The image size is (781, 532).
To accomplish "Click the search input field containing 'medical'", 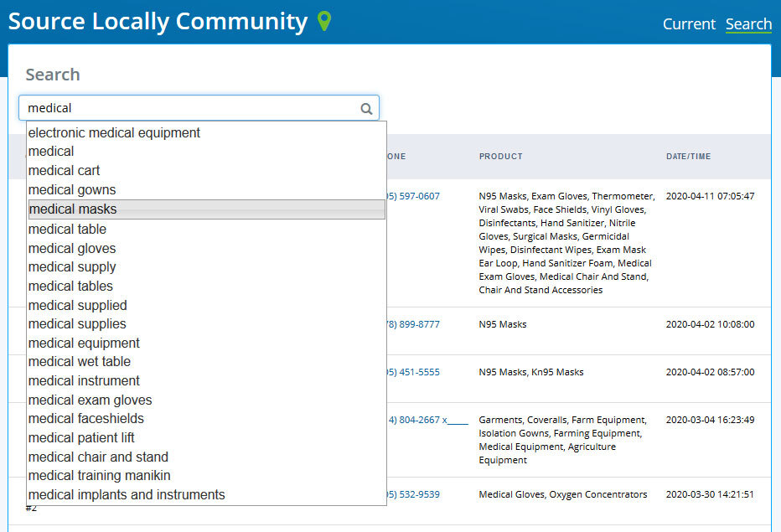I will [191, 108].
